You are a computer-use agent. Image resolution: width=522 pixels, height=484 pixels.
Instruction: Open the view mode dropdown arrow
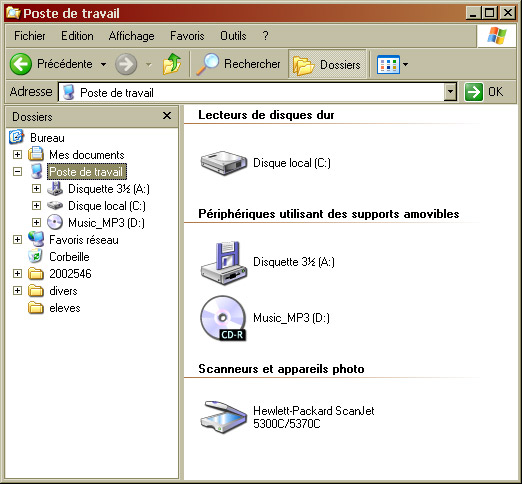(405, 64)
